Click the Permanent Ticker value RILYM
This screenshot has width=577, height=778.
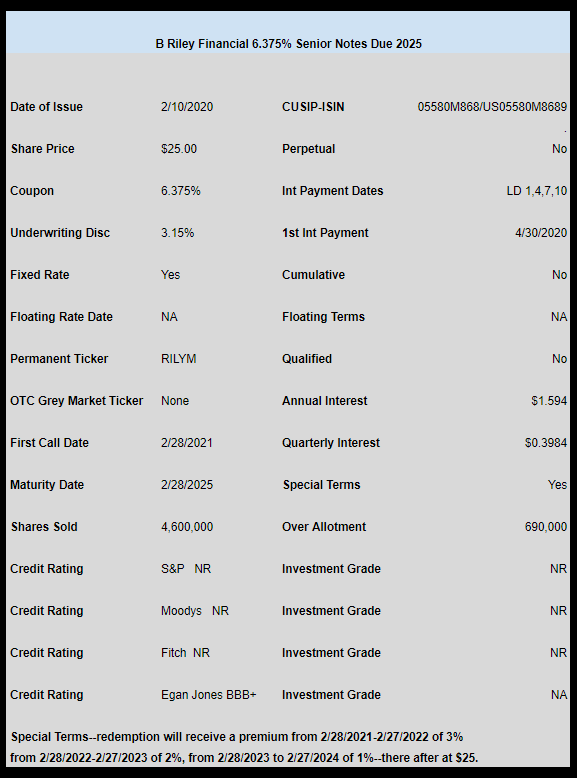(179, 359)
